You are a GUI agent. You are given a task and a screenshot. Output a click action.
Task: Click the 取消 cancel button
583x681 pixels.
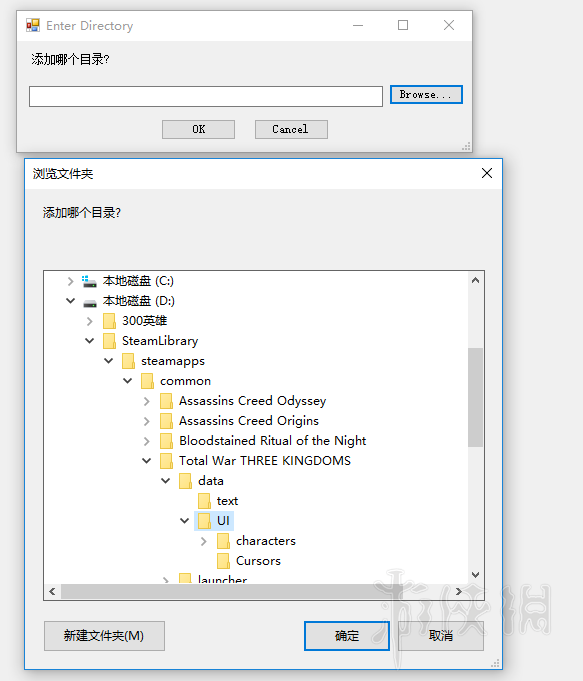(x=441, y=636)
